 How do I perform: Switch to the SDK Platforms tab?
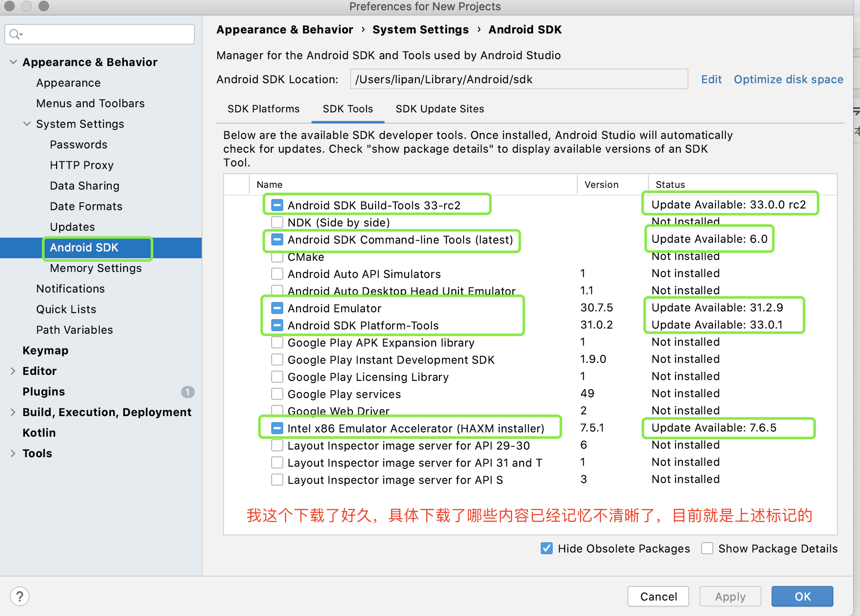(263, 109)
